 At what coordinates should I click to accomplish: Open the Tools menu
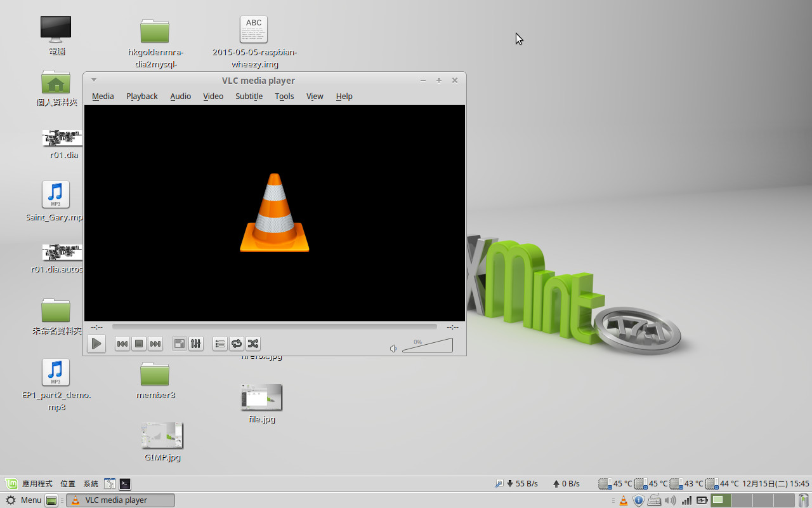[284, 97]
